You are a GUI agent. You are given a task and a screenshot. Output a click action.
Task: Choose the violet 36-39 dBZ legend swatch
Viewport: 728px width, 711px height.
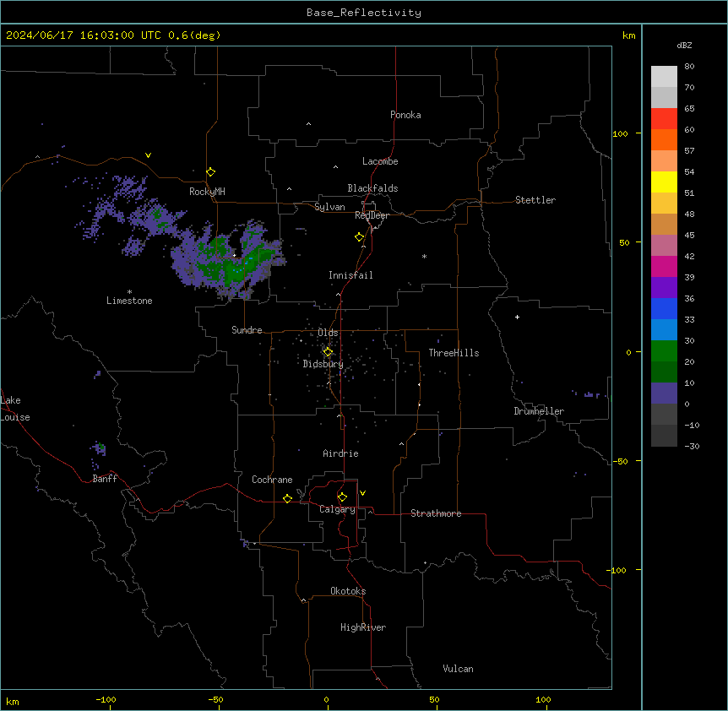click(x=664, y=288)
